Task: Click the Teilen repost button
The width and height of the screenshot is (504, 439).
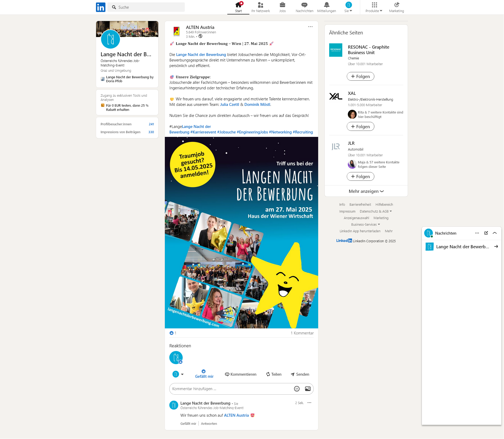Action: (x=274, y=374)
